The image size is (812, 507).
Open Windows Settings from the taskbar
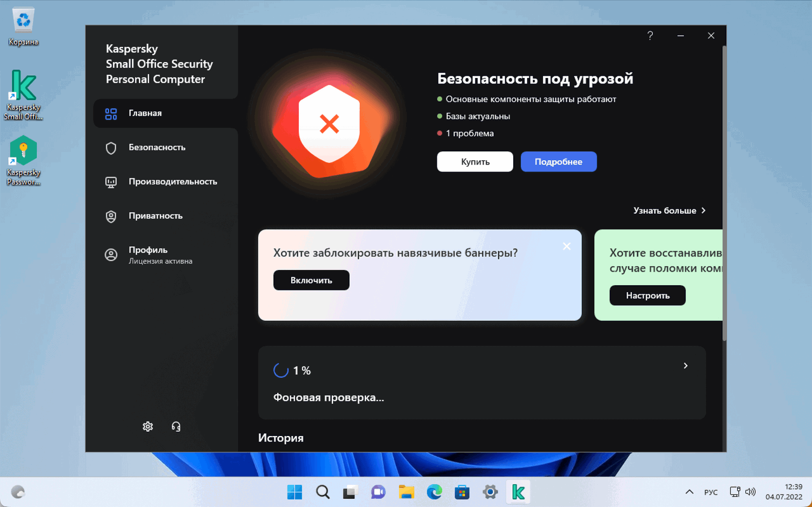[x=490, y=492]
